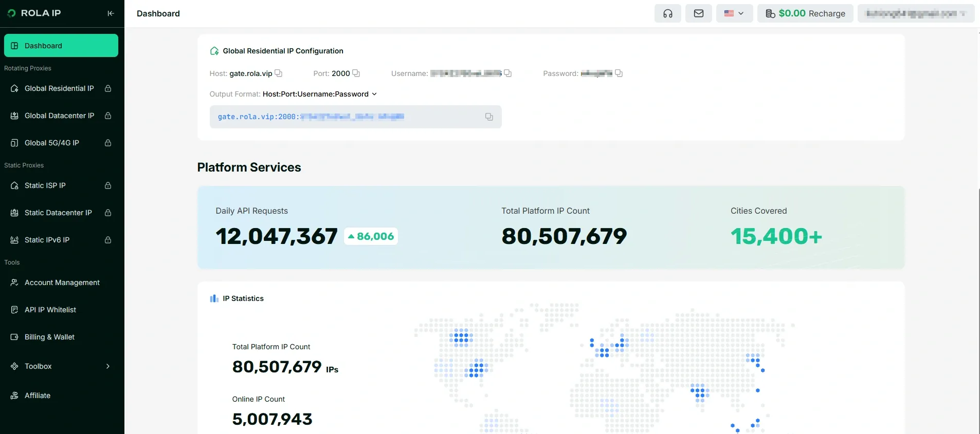Open the mail messages icon

point(698,13)
